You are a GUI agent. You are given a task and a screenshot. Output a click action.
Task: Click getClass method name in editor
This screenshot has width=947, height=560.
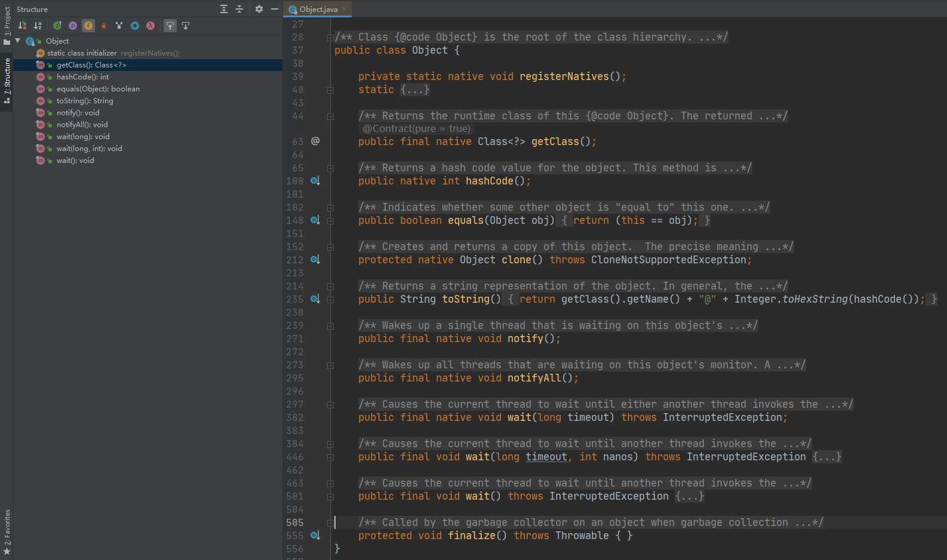point(555,141)
